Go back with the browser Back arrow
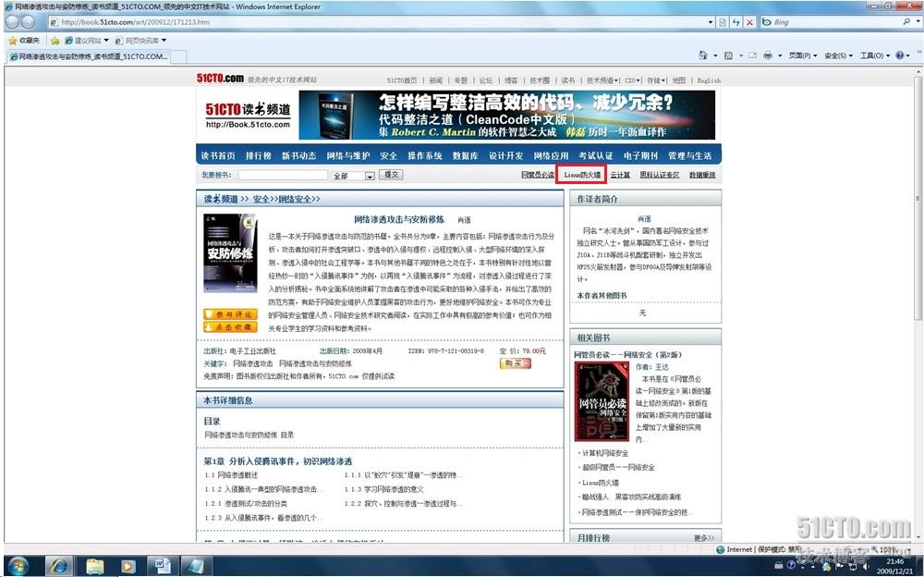Viewport: 924px width, 577px height. [12, 22]
